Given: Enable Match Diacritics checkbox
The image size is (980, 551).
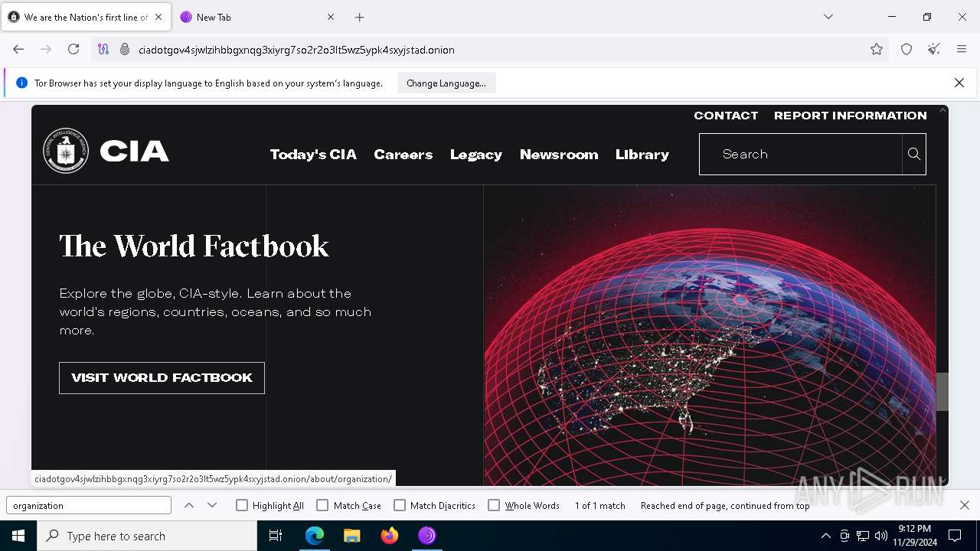Looking at the screenshot, I should click(400, 505).
